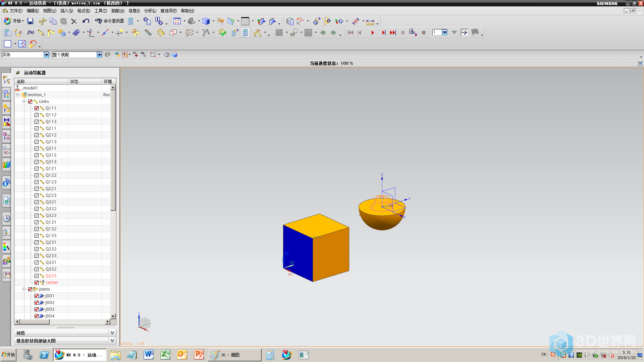Collapse the Links tree node

(x=24, y=102)
